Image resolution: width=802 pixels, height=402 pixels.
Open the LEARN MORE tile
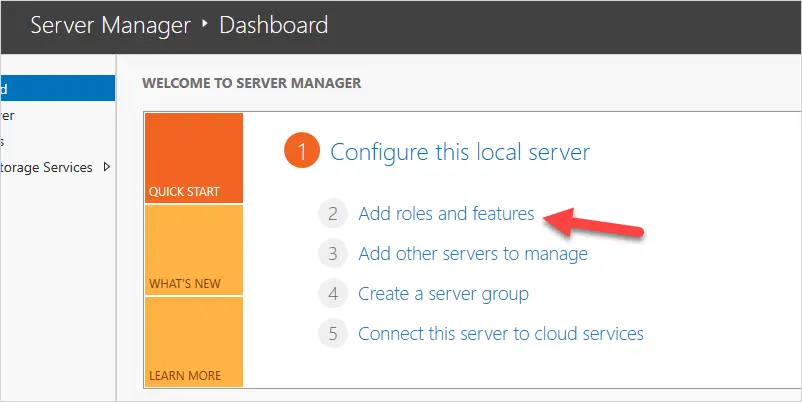click(194, 342)
